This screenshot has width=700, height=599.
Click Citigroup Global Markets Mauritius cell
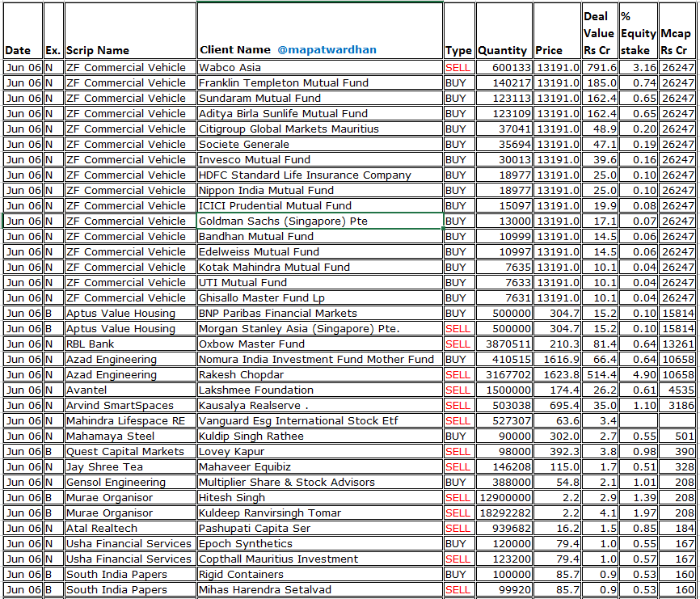tap(319, 129)
